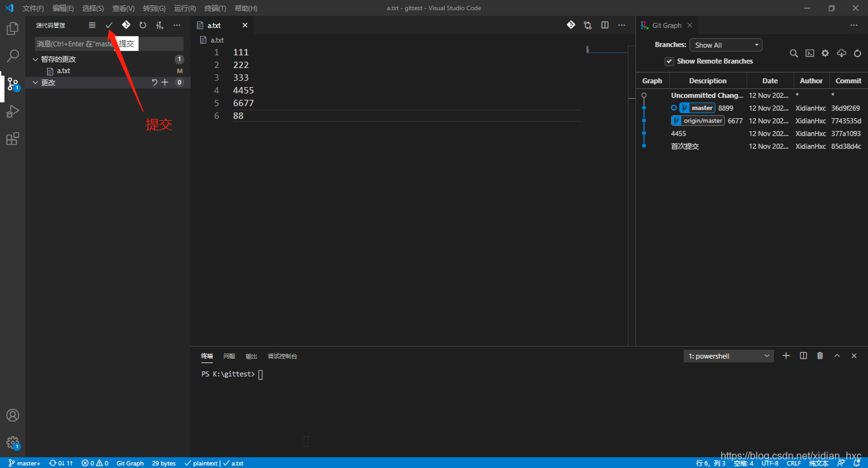Click the commit checkmark in source control
Viewport: 868px width, 468px height.
click(109, 25)
